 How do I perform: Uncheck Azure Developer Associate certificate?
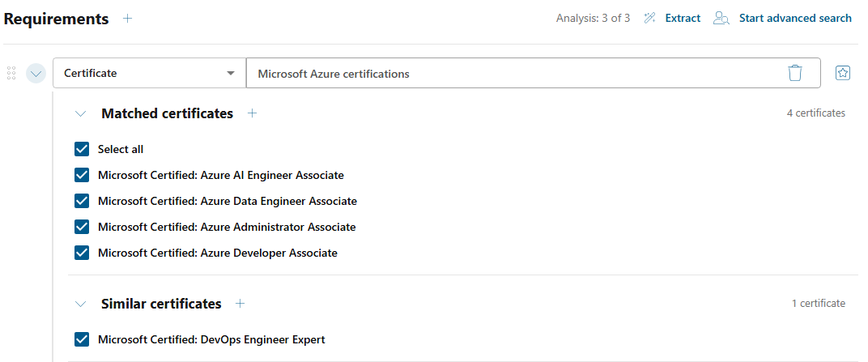(x=82, y=253)
